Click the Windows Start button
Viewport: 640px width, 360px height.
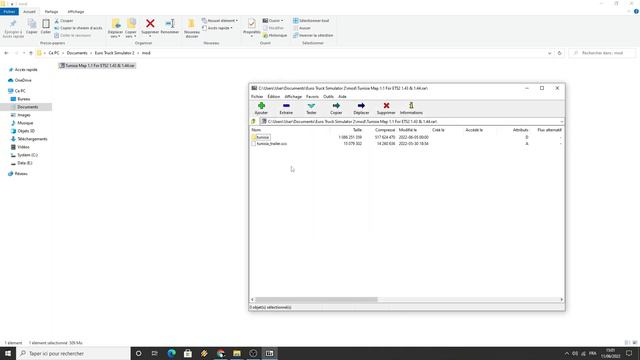(x=8, y=353)
